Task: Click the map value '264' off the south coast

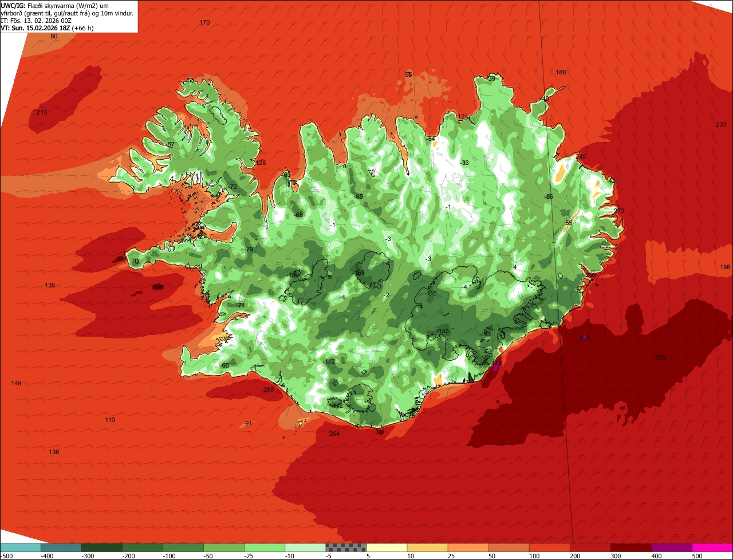Action: point(334,433)
